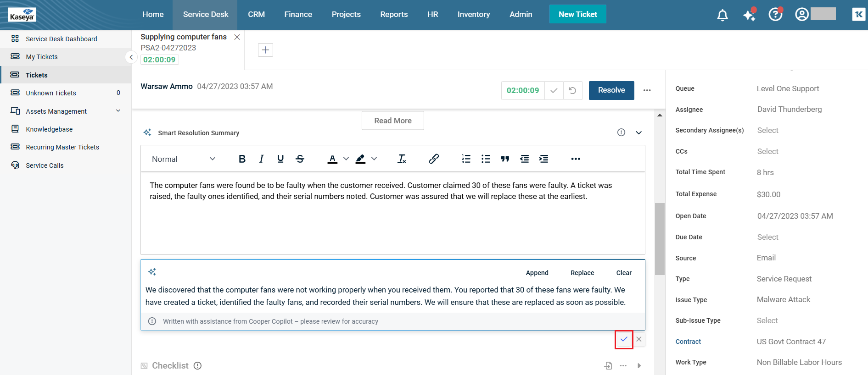Click the clear formatting icon
868x375 pixels.
click(x=402, y=159)
